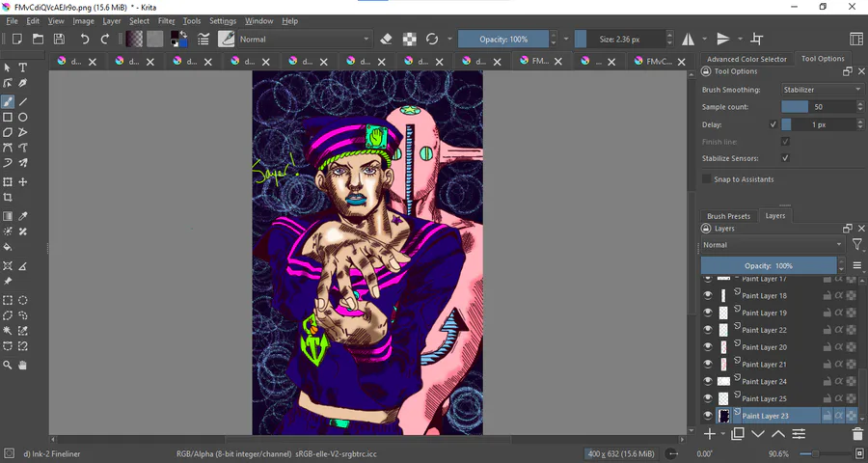Switch to the Brush Presets tab

click(x=728, y=216)
